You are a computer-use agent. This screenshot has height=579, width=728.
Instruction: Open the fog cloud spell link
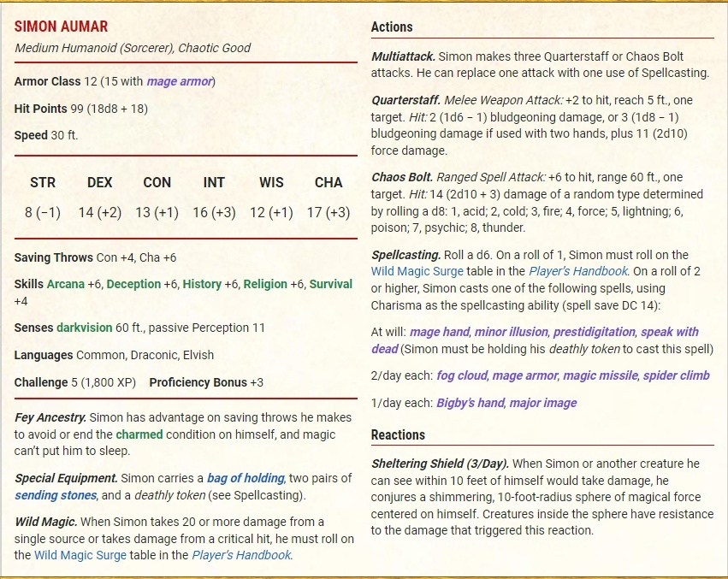pos(462,375)
